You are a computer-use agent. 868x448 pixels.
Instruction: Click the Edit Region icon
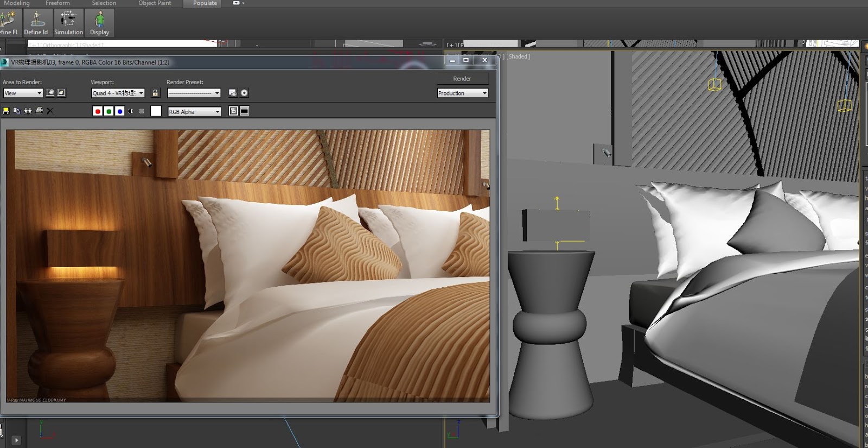[50, 93]
